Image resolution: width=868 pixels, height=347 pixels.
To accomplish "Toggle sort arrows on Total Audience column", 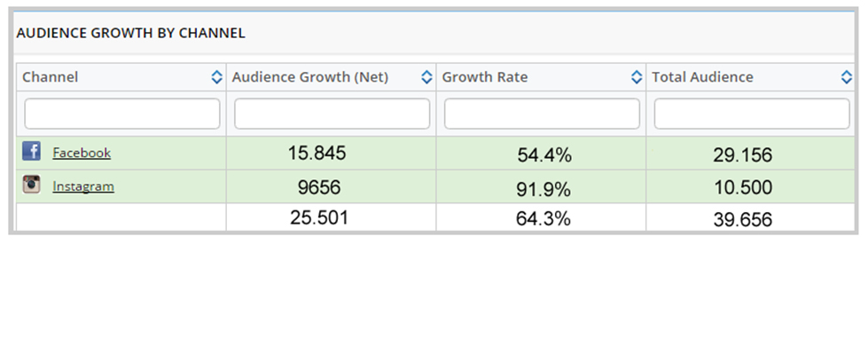I will pos(846,77).
